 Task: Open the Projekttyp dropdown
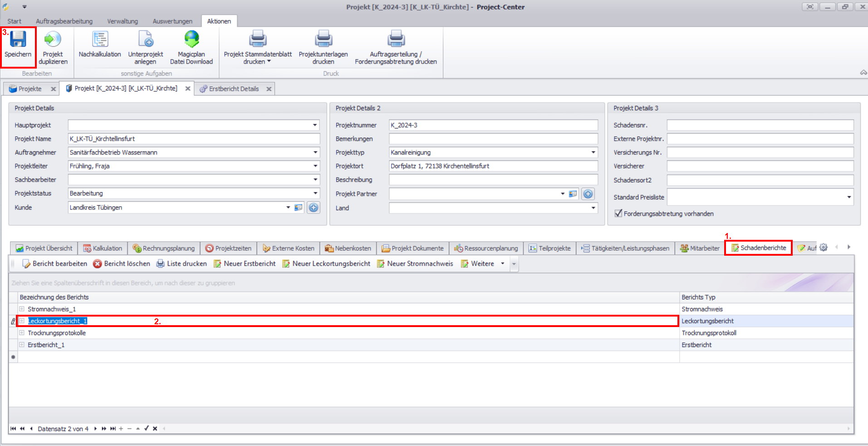click(593, 153)
